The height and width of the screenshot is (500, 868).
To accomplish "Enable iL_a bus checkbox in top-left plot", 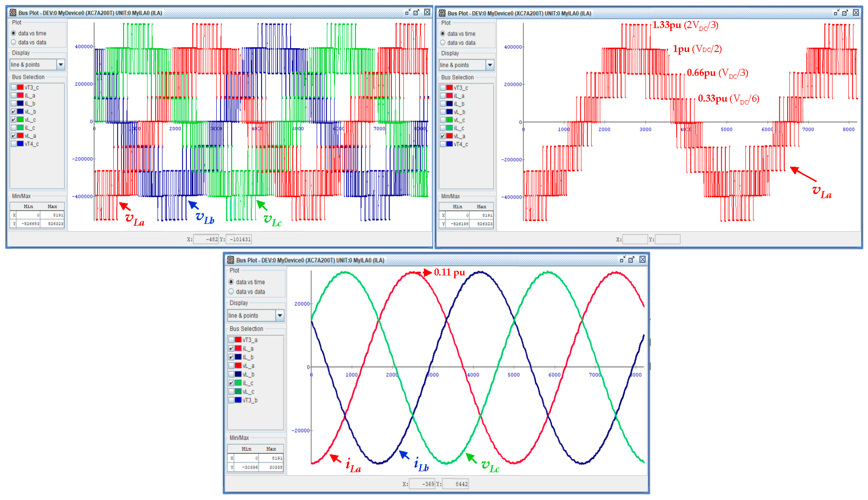I will (14, 95).
